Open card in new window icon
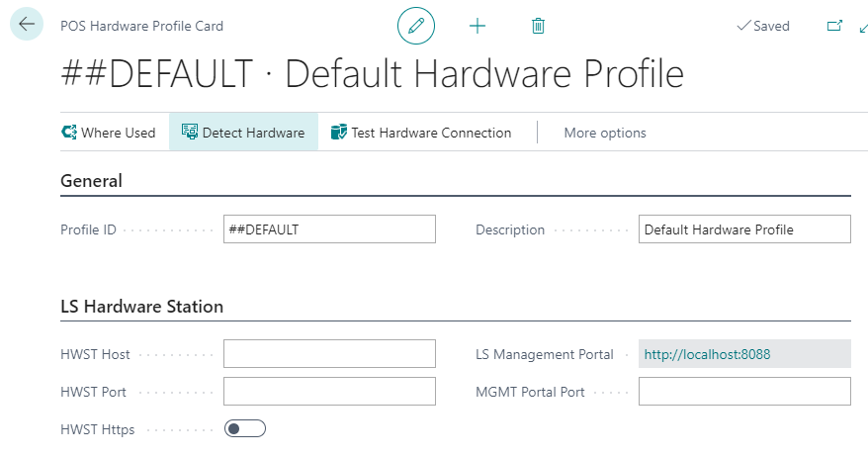Screen dimensions: 868x457 [833, 26]
